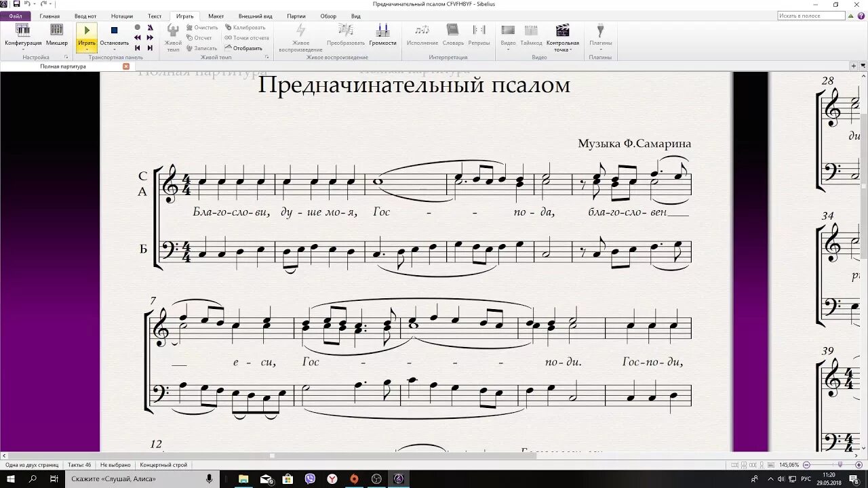Switch to the Макет ribbon tab

216,16
